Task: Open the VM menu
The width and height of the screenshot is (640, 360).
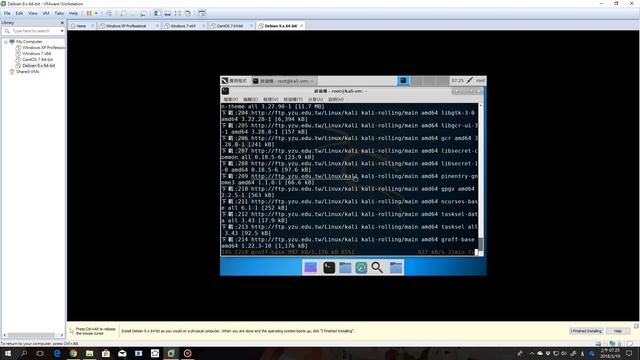Action: pos(46,13)
